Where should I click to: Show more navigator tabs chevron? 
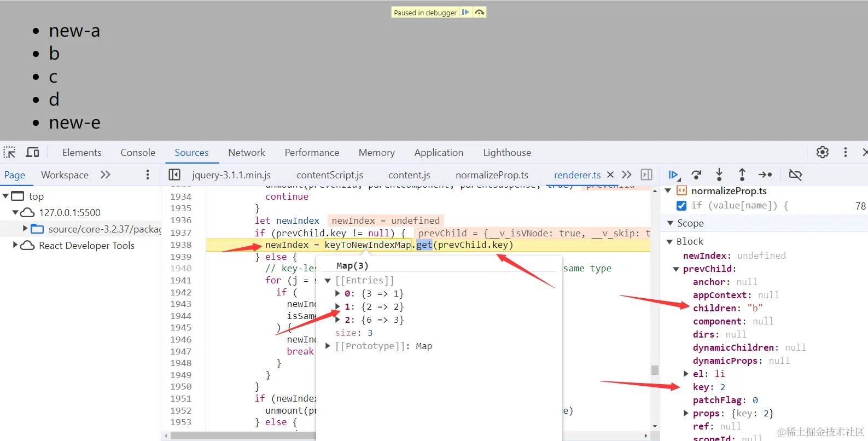[106, 175]
